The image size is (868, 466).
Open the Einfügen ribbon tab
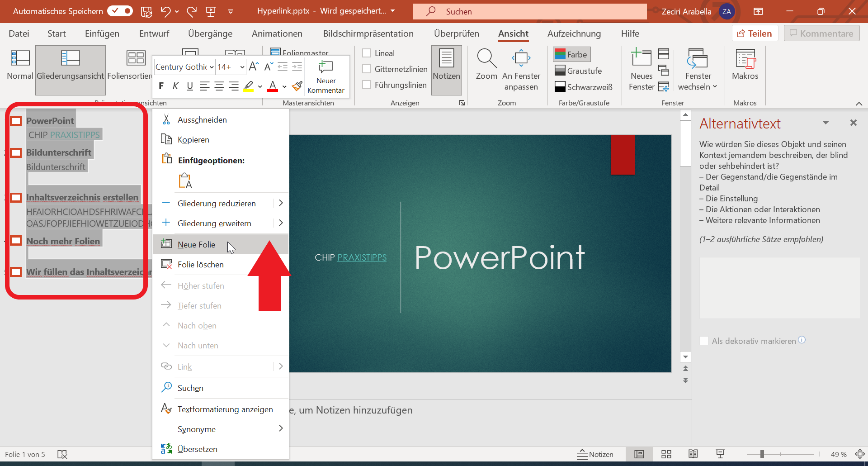tap(102, 33)
